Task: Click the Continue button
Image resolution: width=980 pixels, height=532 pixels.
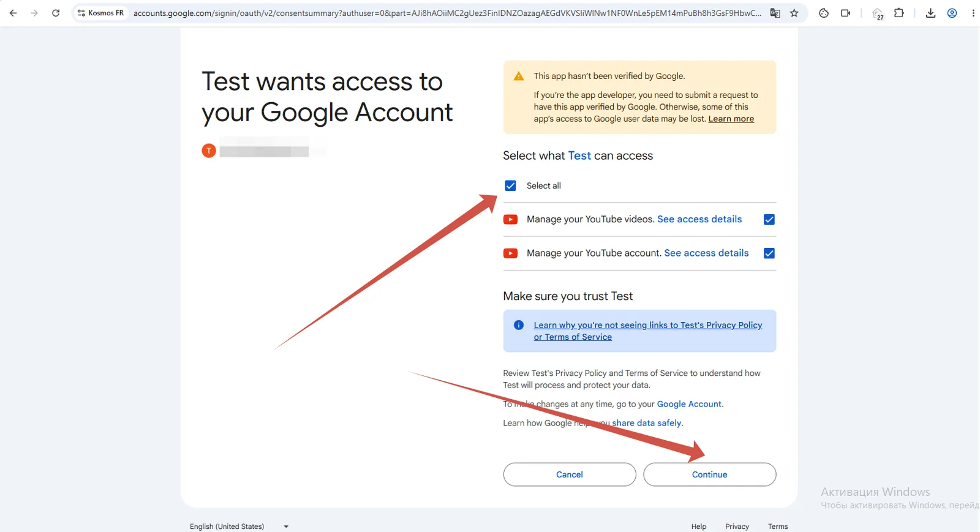Action: click(x=710, y=474)
